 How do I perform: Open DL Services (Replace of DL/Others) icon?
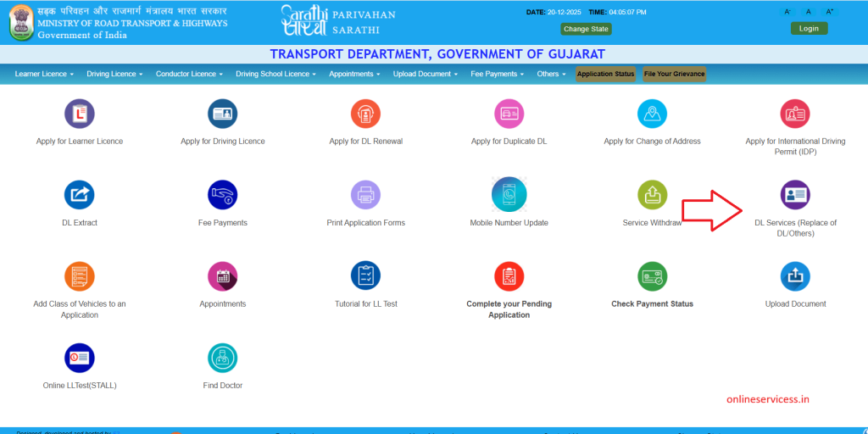(795, 195)
